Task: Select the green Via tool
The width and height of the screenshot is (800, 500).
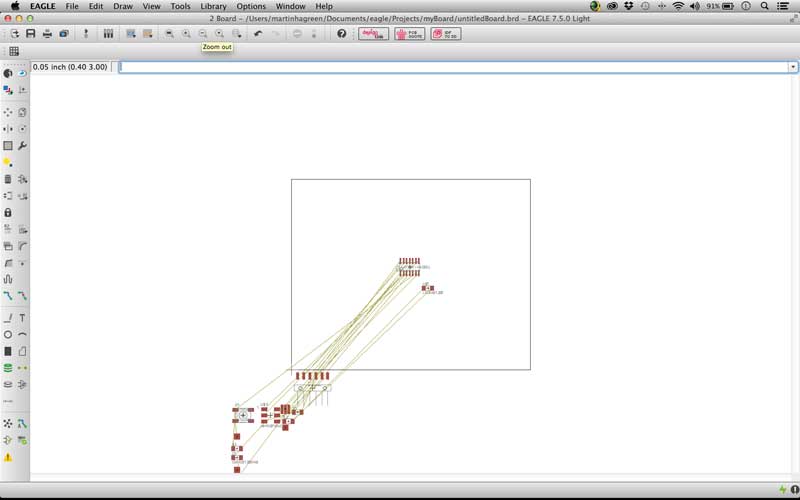Action: point(8,368)
